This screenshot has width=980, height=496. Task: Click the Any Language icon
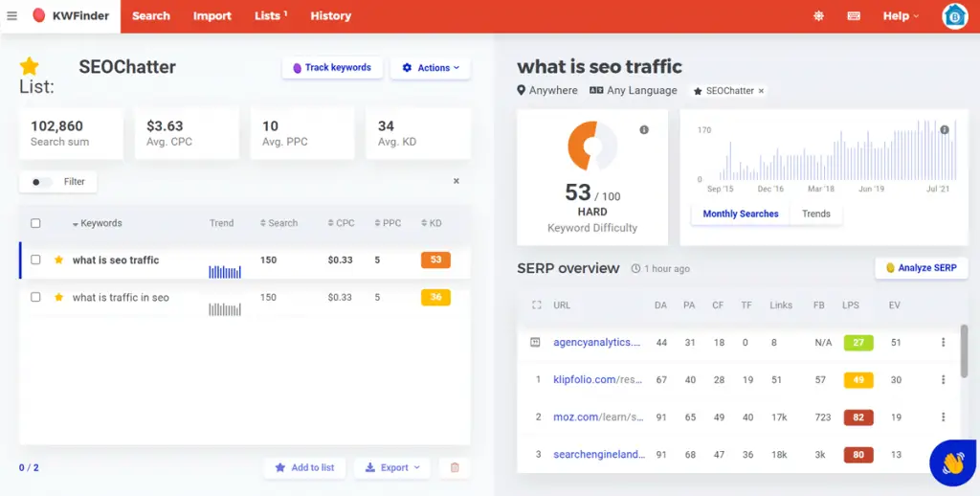[596, 91]
